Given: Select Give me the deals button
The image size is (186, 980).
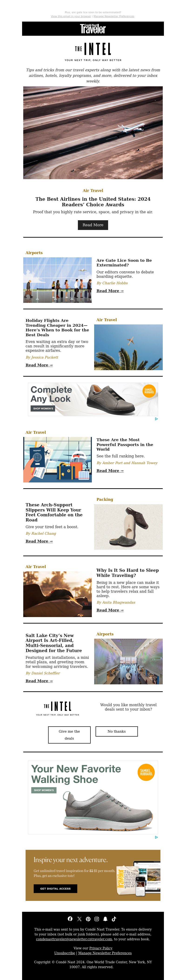Looking at the screenshot, I should pyautogui.click(x=69, y=735).
